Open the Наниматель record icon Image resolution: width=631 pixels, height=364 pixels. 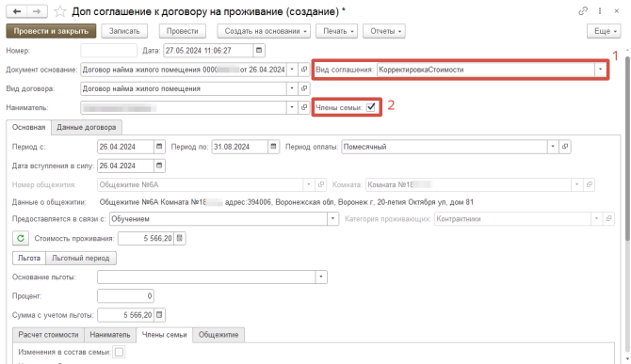pos(304,107)
